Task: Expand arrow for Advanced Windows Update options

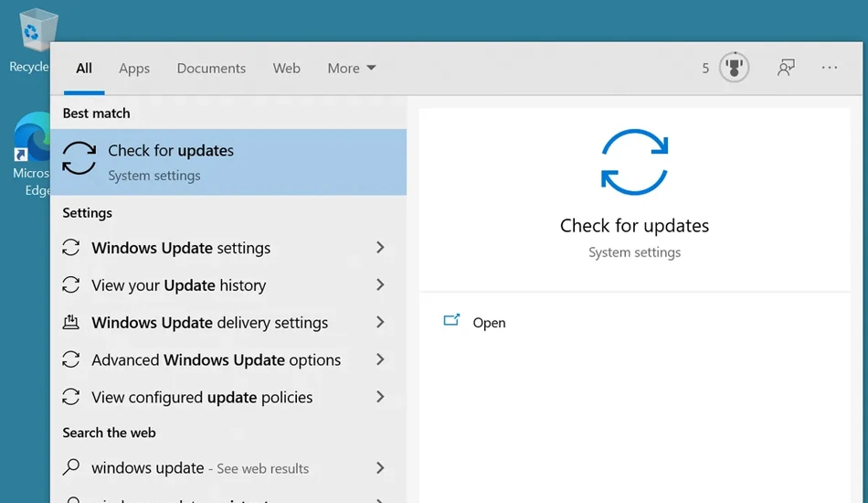Action: pyautogui.click(x=380, y=359)
